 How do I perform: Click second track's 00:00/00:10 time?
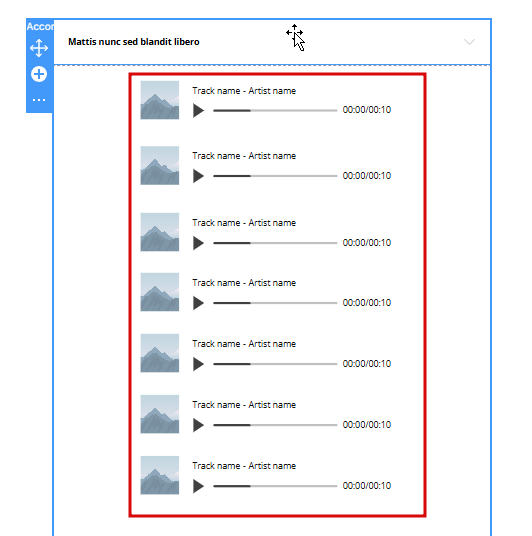coord(367,176)
